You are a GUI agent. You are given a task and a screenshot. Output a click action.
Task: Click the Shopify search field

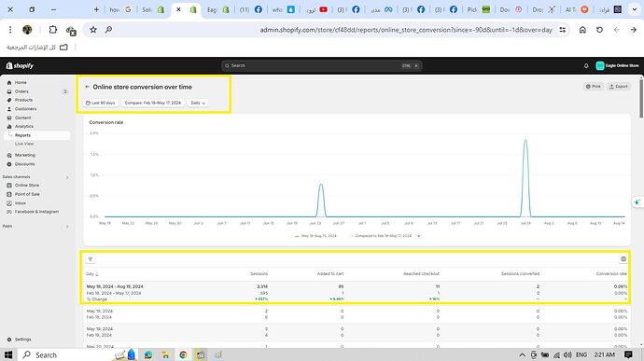coord(322,65)
